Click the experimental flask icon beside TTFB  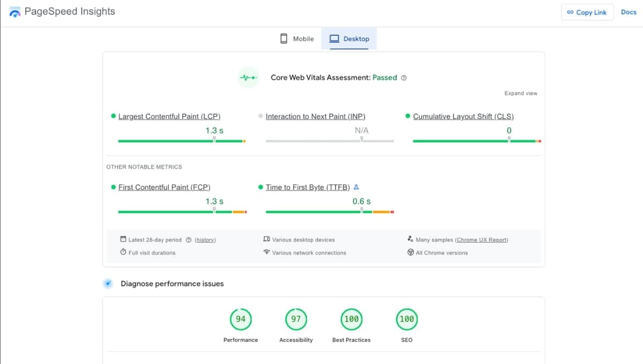click(x=356, y=187)
